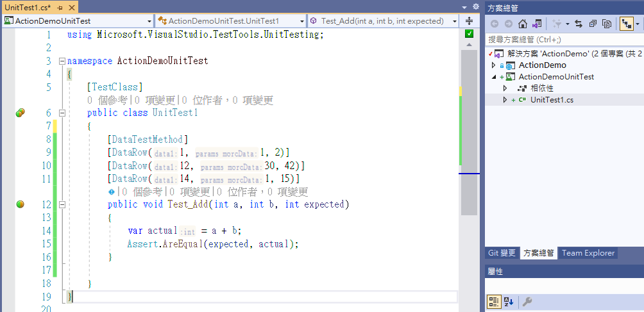This screenshot has width=644, height=312.
Task: Open dropdown arrow next to hierarchy view button
Action: click(638, 24)
